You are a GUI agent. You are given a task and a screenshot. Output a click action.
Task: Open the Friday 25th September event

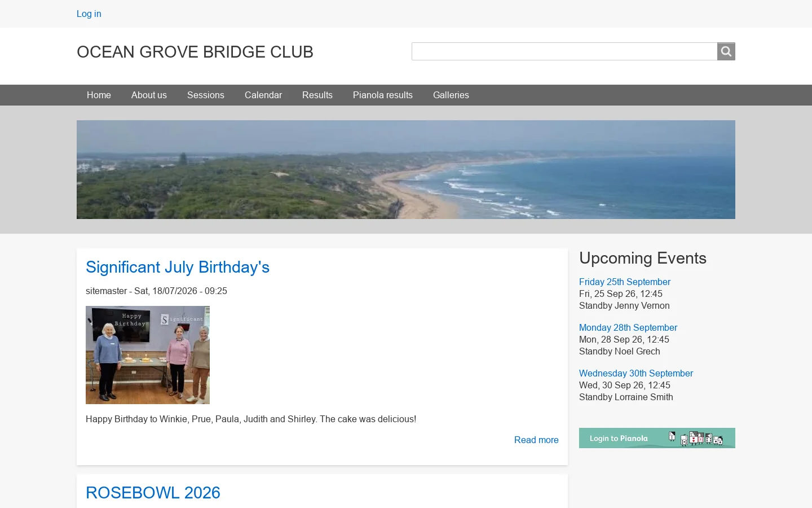click(625, 282)
